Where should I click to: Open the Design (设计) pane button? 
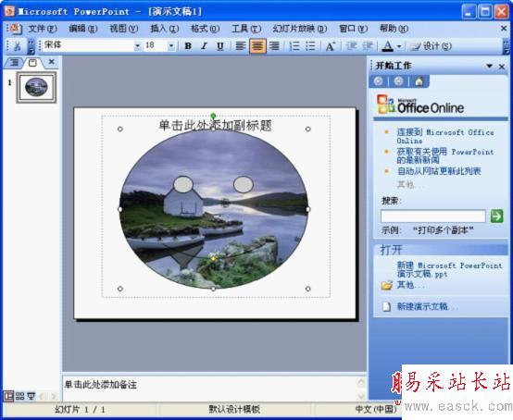pos(432,46)
